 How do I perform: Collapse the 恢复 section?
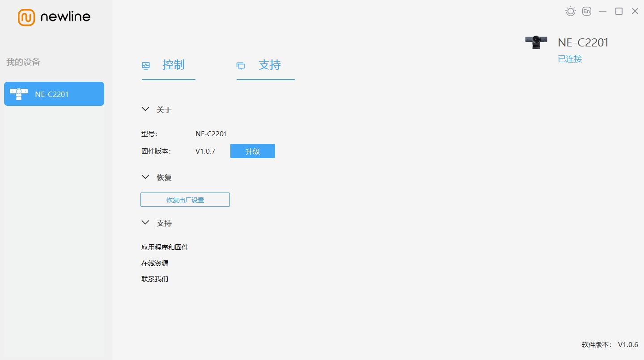coord(145,177)
